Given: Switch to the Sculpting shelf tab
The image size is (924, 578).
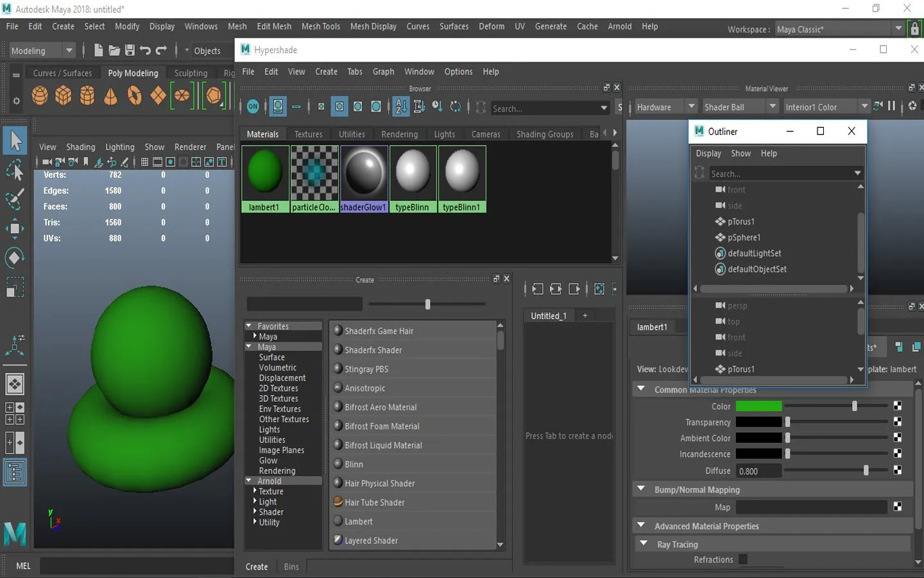Looking at the screenshot, I should pos(191,73).
